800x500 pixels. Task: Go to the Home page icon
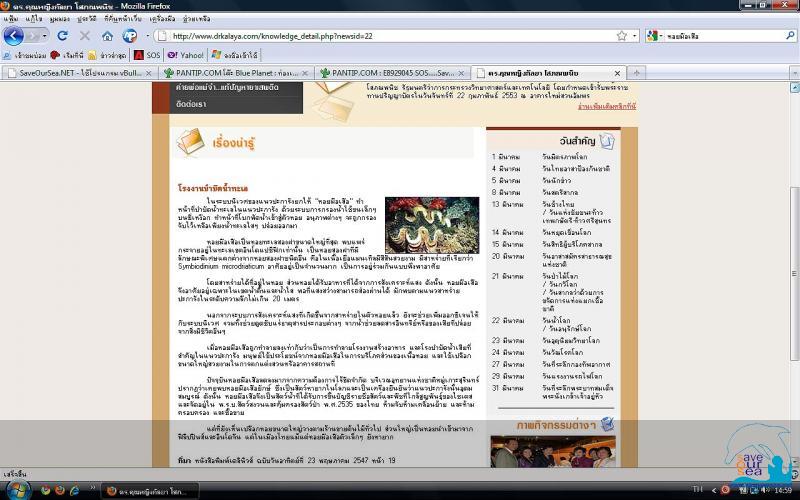[x=107, y=36]
